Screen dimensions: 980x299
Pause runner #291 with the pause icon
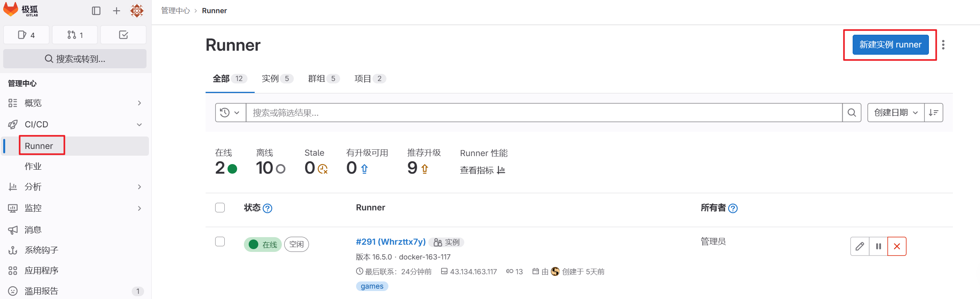(879, 246)
